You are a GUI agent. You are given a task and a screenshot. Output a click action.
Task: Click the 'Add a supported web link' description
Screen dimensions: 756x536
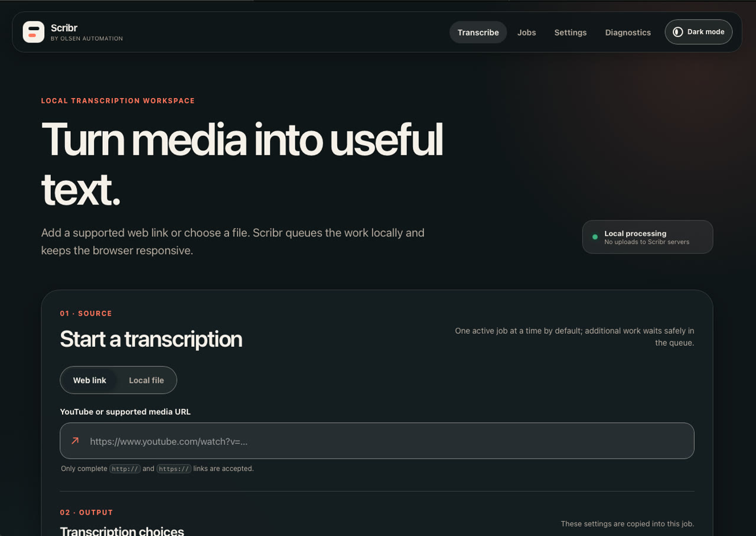click(233, 242)
